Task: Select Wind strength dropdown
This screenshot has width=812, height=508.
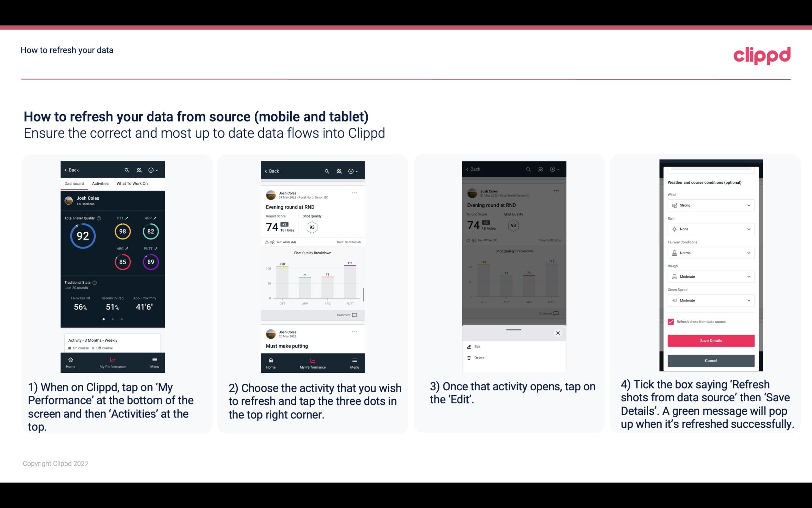Action: pyautogui.click(x=710, y=205)
